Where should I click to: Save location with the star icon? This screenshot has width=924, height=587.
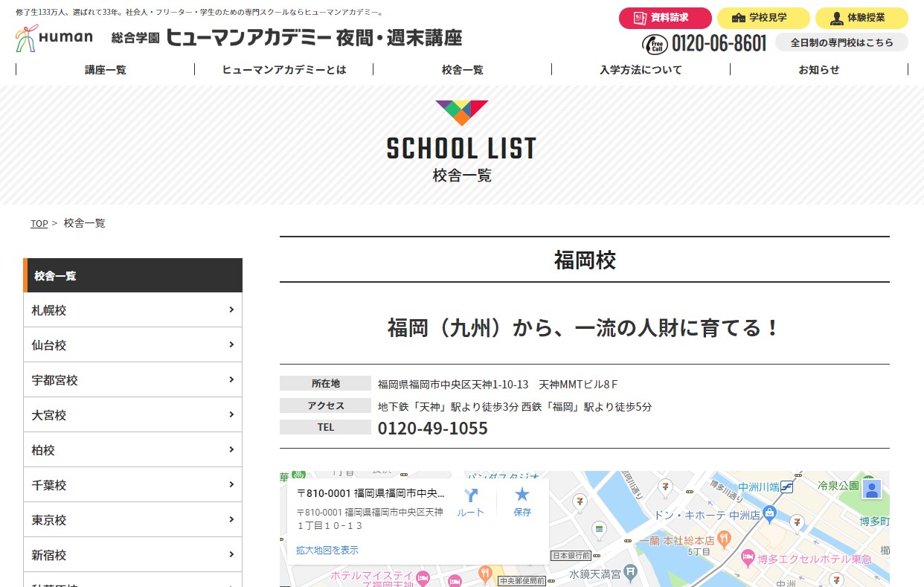tap(522, 495)
